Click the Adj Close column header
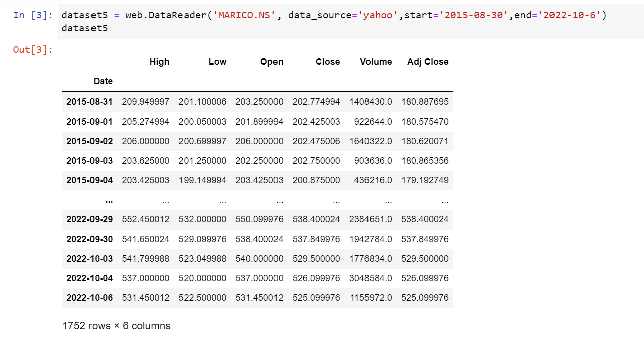Image resolution: width=644 pixels, height=342 pixels. pyautogui.click(x=428, y=61)
